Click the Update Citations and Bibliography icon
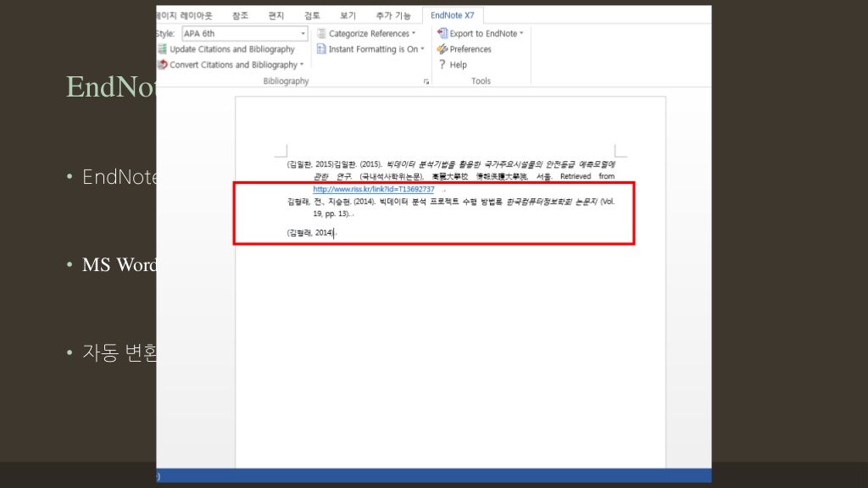The image size is (868, 488). tap(162, 49)
